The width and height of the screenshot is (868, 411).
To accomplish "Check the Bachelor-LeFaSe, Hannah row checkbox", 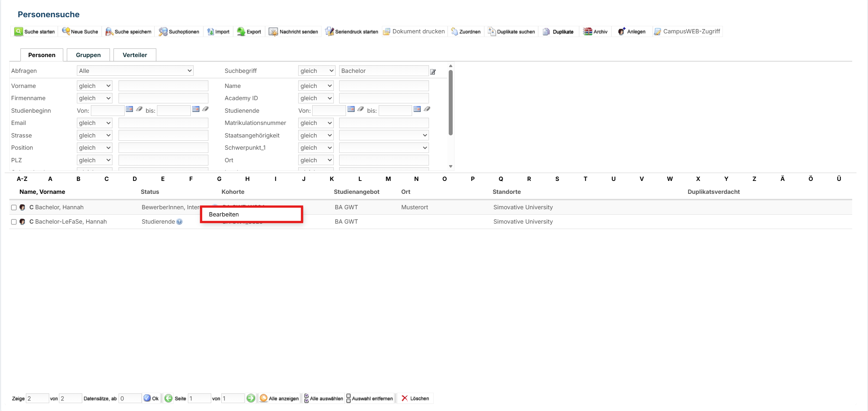I will 14,222.
